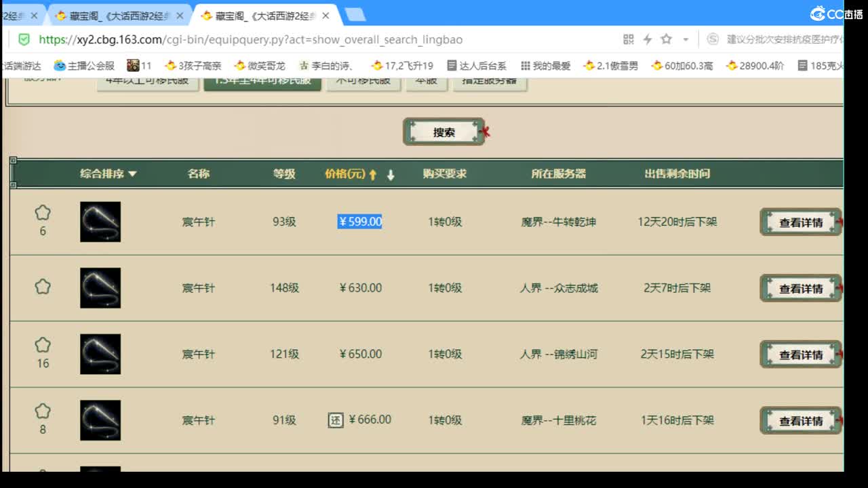Screen dimensions: 868x488
Task: Click server name 人界 --锦绣山河
Action: (559, 354)
